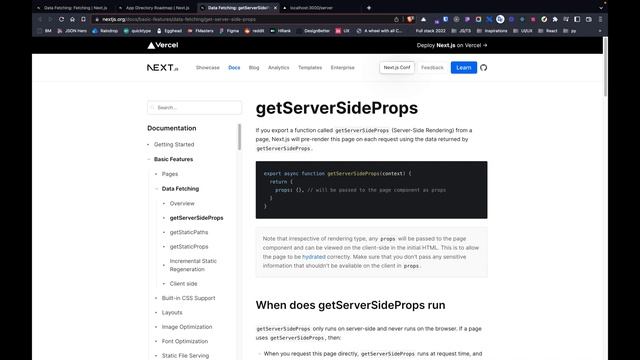The height and width of the screenshot is (360, 640).
Task: Open the quicktype bookmark
Action: [137, 31]
